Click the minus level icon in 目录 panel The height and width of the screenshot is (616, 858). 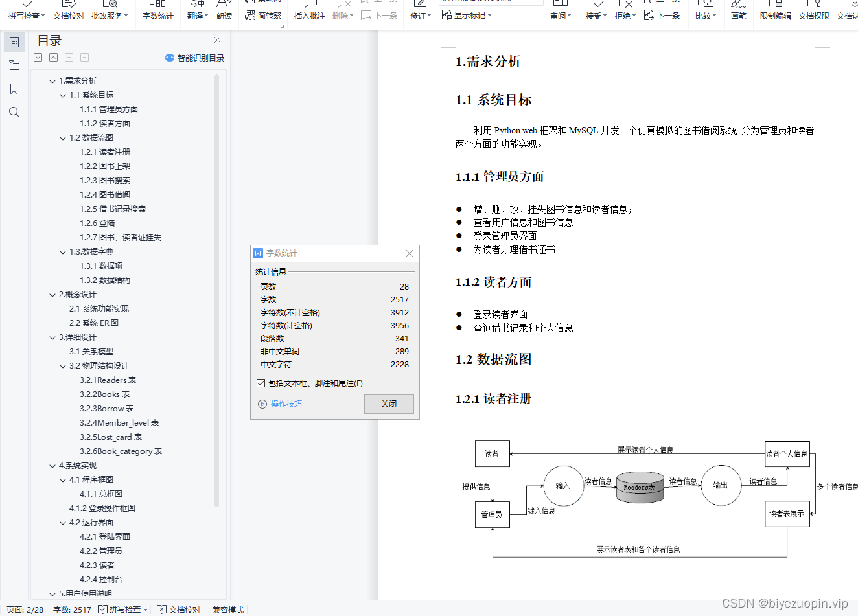pyautogui.click(x=84, y=58)
